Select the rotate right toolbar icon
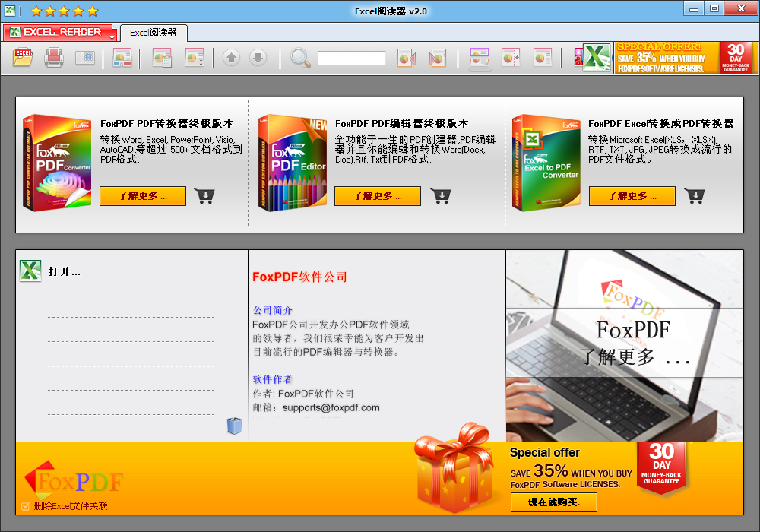Screen dimensions: 760x532 [x=438, y=58]
